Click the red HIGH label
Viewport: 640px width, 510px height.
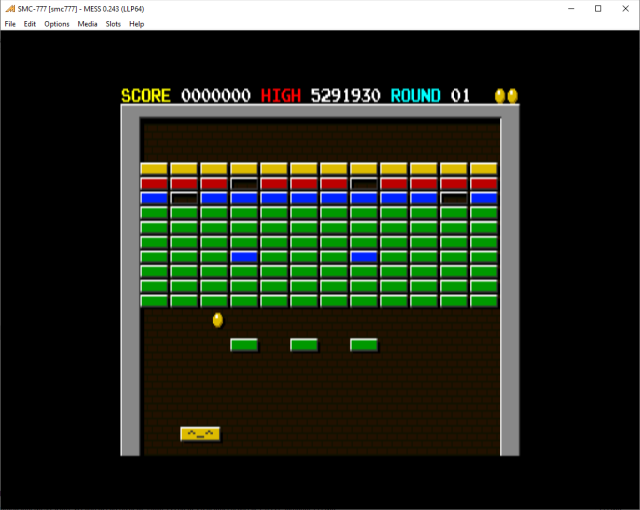click(x=281, y=96)
